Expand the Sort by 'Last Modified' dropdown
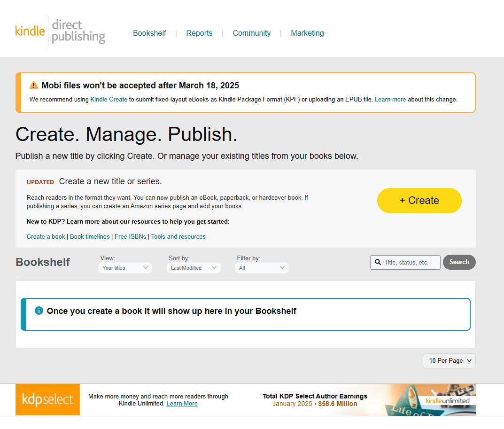Viewport: 504px width, 429px height. 194,268
